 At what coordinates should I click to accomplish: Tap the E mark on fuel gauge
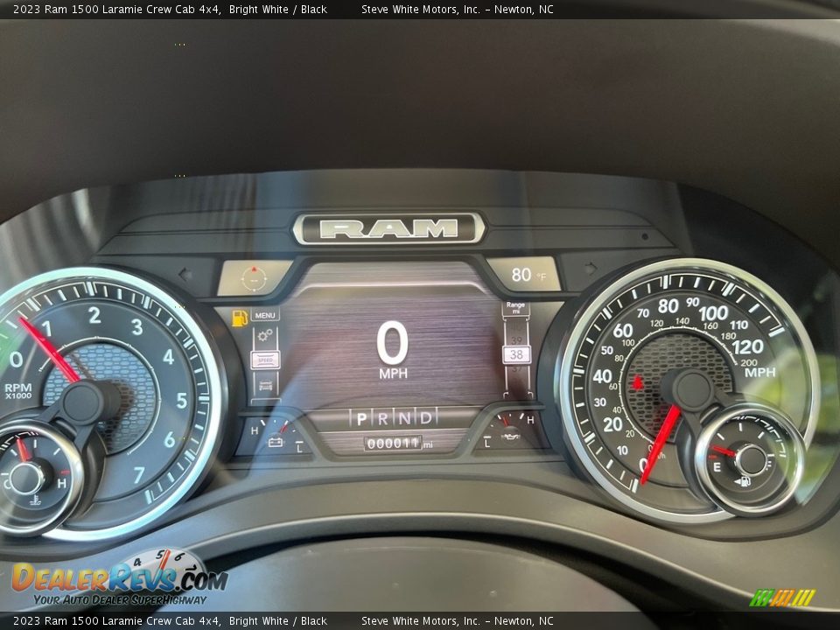click(x=717, y=467)
